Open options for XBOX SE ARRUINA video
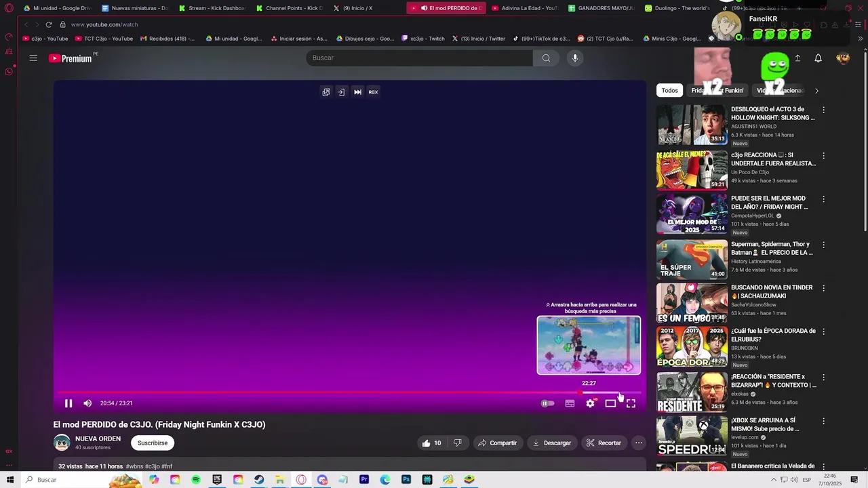The width and height of the screenshot is (868, 488). coord(824,421)
